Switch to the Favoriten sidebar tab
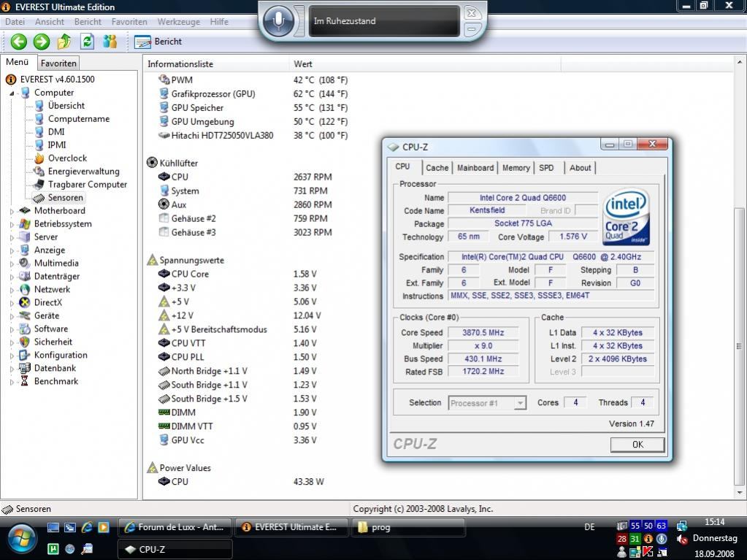Viewport: 747px width, 560px height. pyautogui.click(x=58, y=63)
